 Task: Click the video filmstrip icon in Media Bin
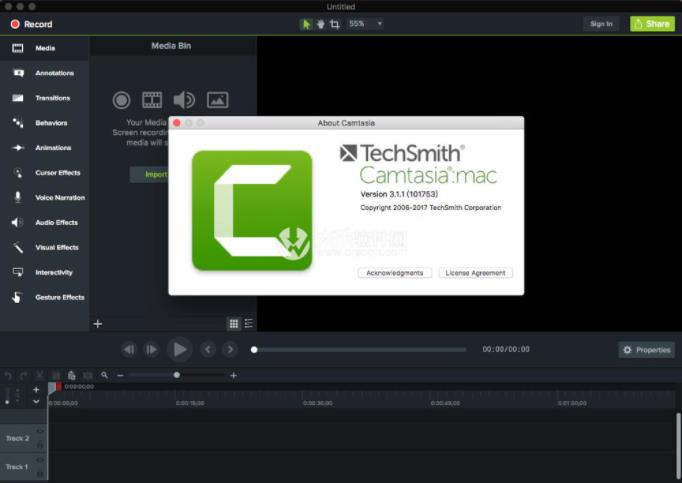point(152,100)
